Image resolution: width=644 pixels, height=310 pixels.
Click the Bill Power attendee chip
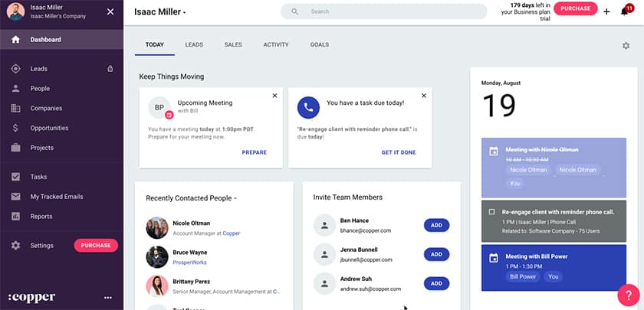pyautogui.click(x=523, y=277)
